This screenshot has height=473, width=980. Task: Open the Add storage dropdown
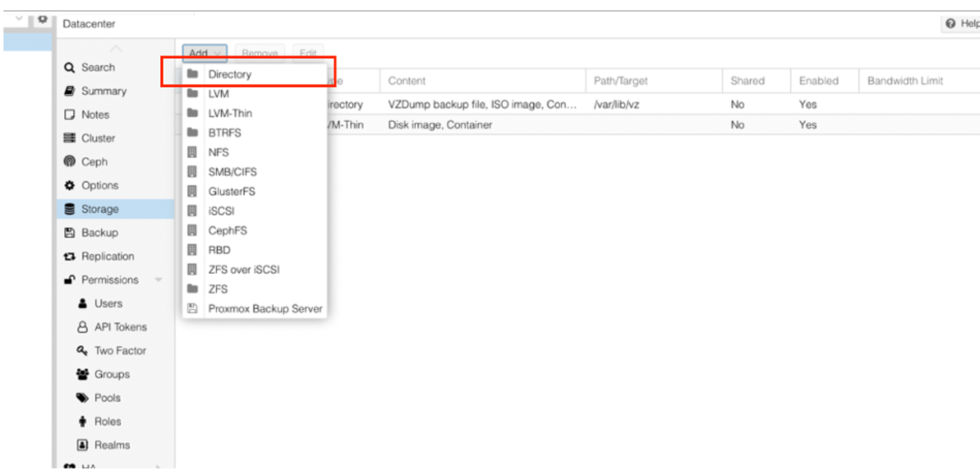205,53
